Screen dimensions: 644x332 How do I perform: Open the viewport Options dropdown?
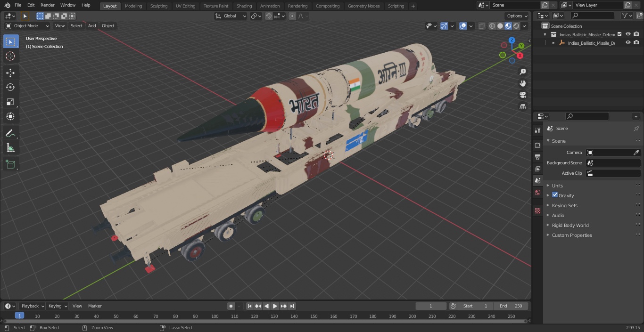(x=517, y=16)
